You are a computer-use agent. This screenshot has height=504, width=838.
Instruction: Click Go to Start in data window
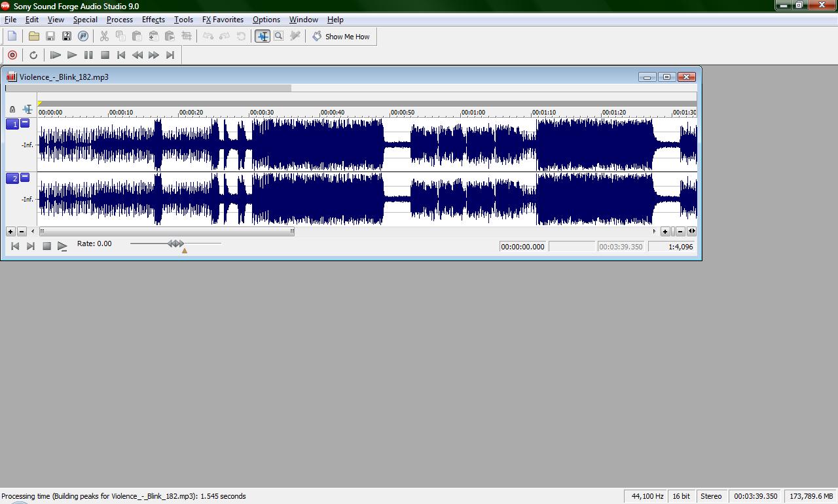15,246
